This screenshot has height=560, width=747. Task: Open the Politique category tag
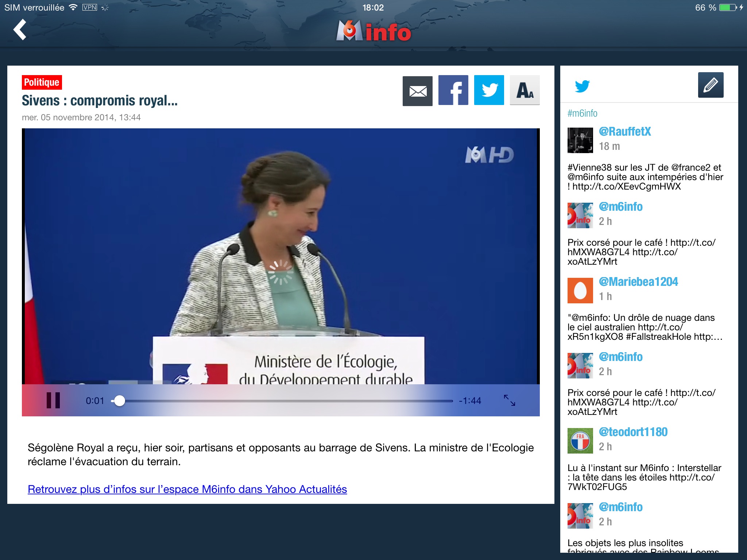(x=42, y=82)
